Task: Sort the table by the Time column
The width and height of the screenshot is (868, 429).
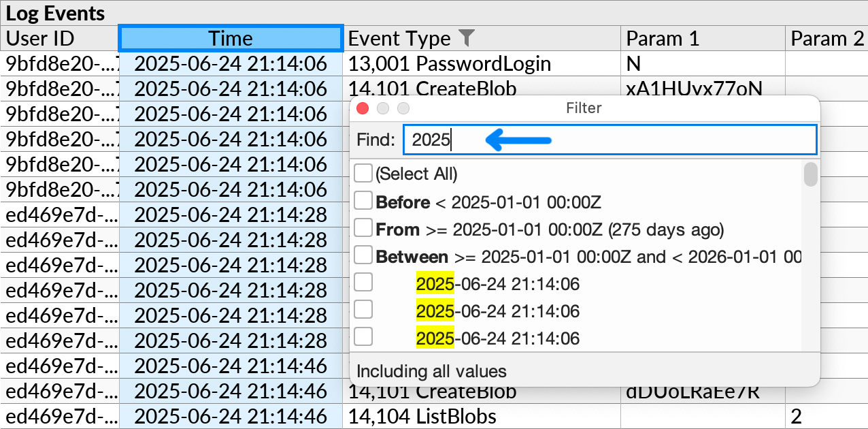Action: (x=230, y=39)
